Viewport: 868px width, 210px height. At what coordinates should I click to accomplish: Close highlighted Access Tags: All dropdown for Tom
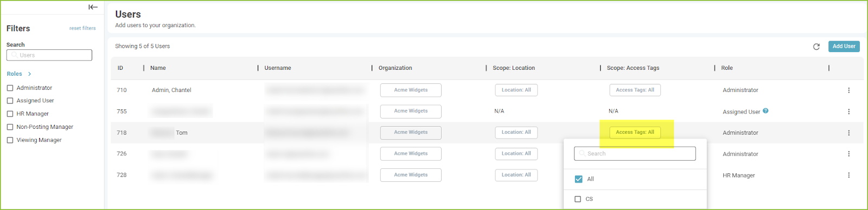click(635, 132)
